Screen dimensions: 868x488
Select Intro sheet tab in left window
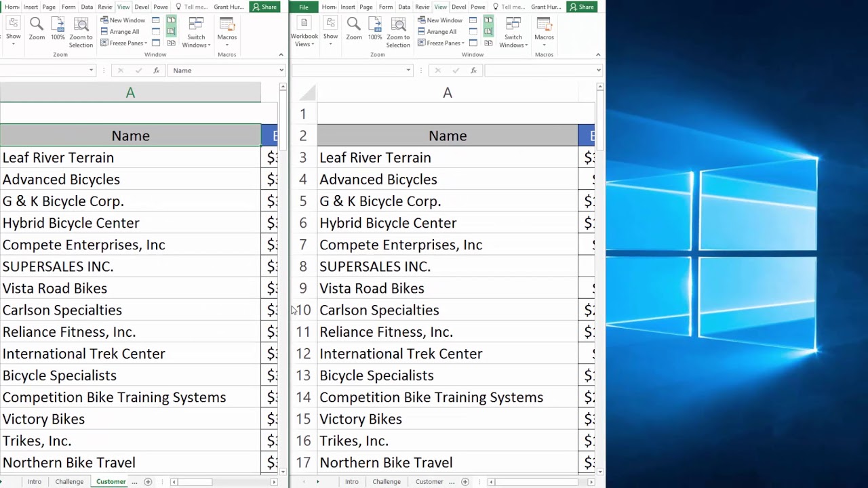(x=35, y=482)
